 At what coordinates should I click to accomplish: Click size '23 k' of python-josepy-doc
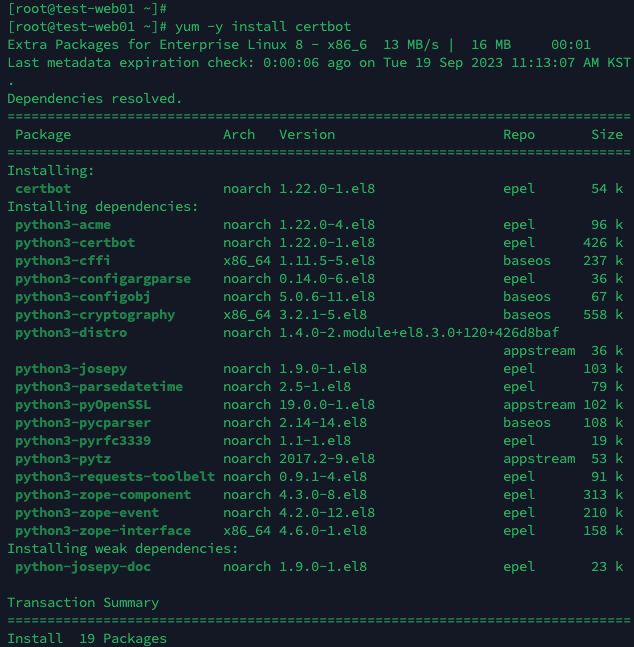click(x=607, y=567)
